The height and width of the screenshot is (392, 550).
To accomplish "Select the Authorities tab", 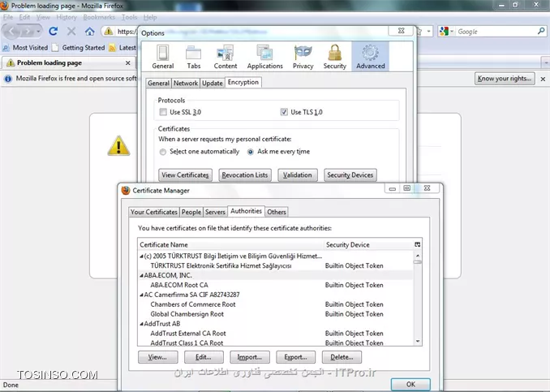I will pyautogui.click(x=246, y=211).
